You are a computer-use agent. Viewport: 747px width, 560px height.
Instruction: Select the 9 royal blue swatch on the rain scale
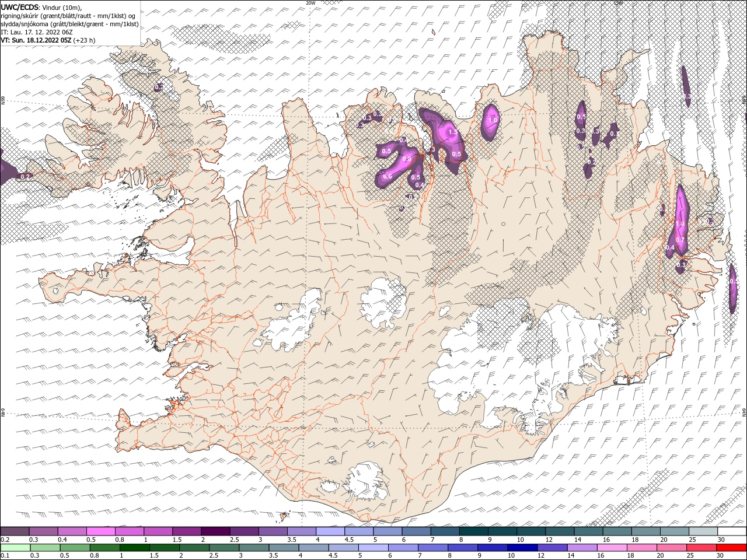(493, 548)
